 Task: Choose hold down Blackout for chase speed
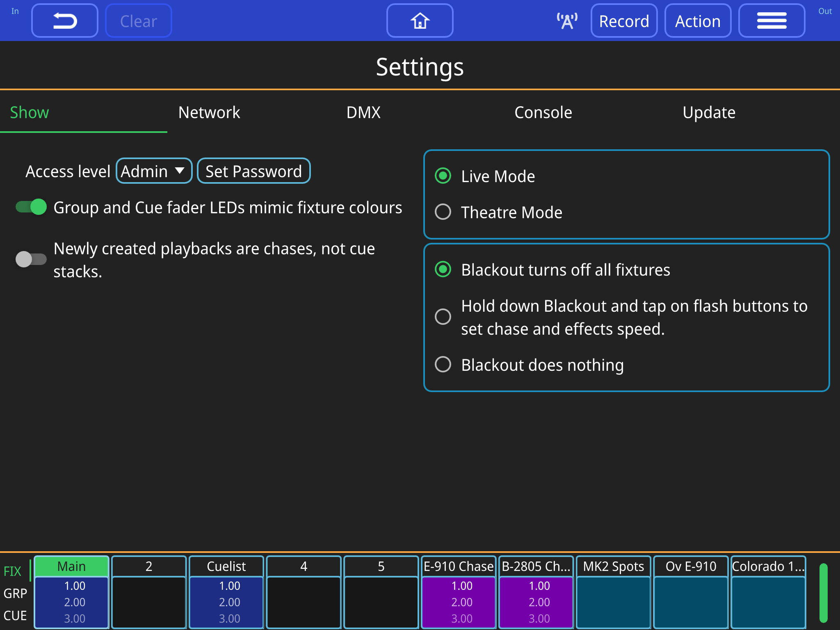coord(443,317)
